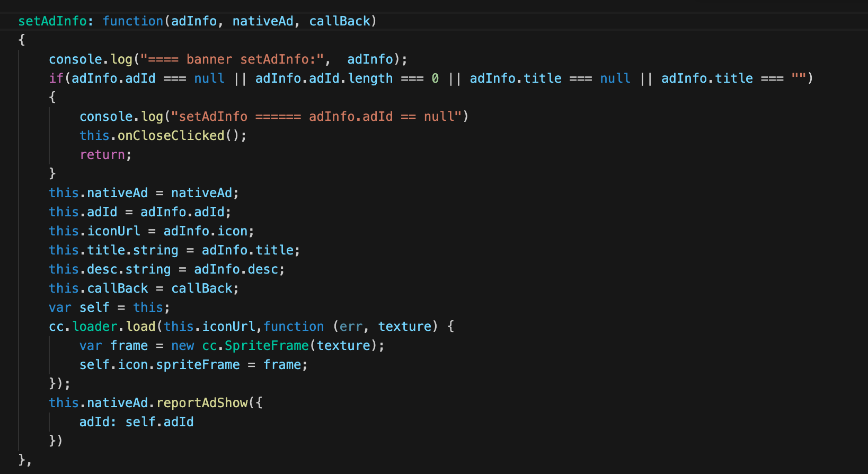Viewport: 868px width, 474px height.
Task: Click the nativeAd parameter in the function signature
Action: [x=263, y=21]
